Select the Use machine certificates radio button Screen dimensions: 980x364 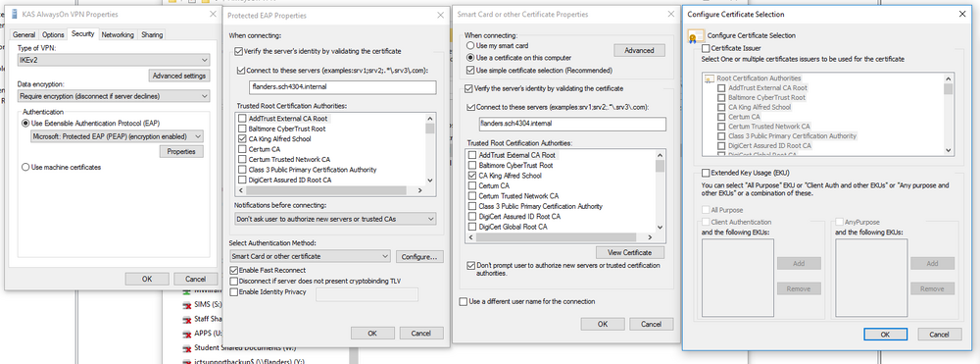point(25,167)
